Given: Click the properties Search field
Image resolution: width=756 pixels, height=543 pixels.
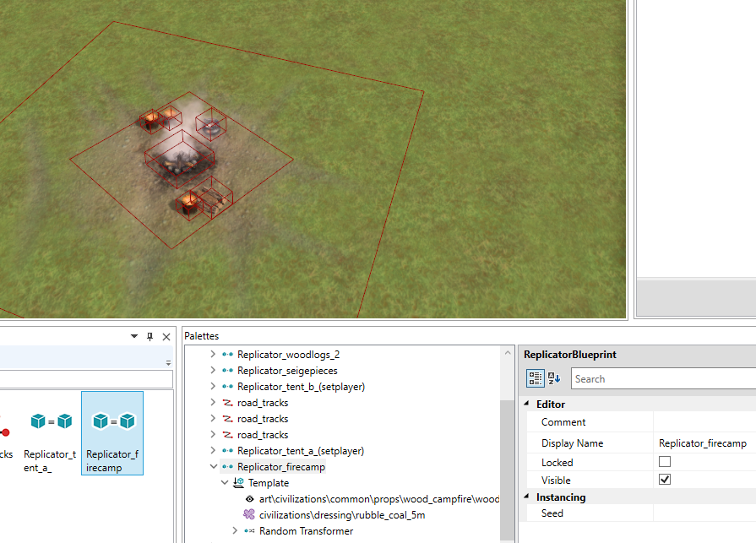Looking at the screenshot, I should (x=663, y=378).
